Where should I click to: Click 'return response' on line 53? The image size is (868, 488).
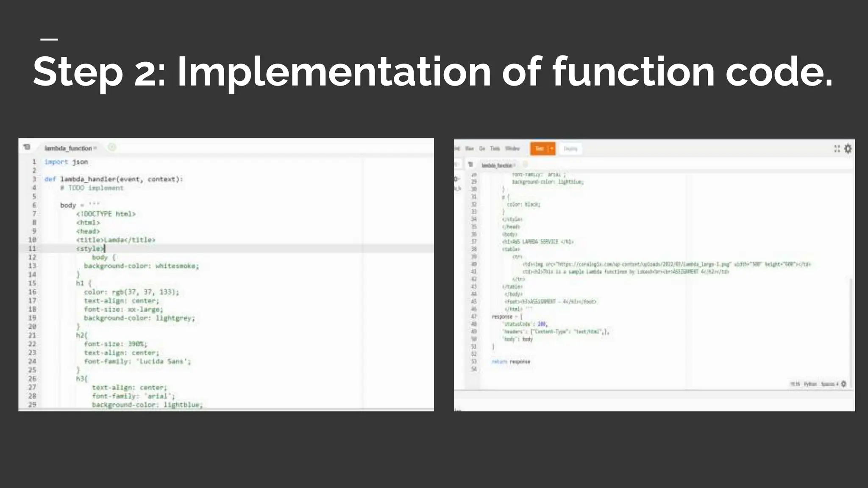tap(511, 361)
